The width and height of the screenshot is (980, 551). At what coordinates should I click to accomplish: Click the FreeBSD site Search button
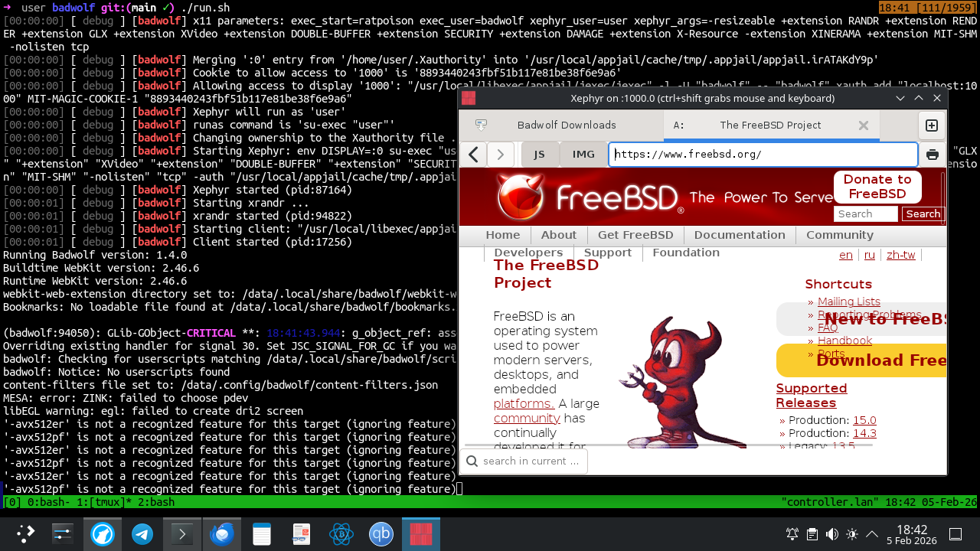point(923,214)
